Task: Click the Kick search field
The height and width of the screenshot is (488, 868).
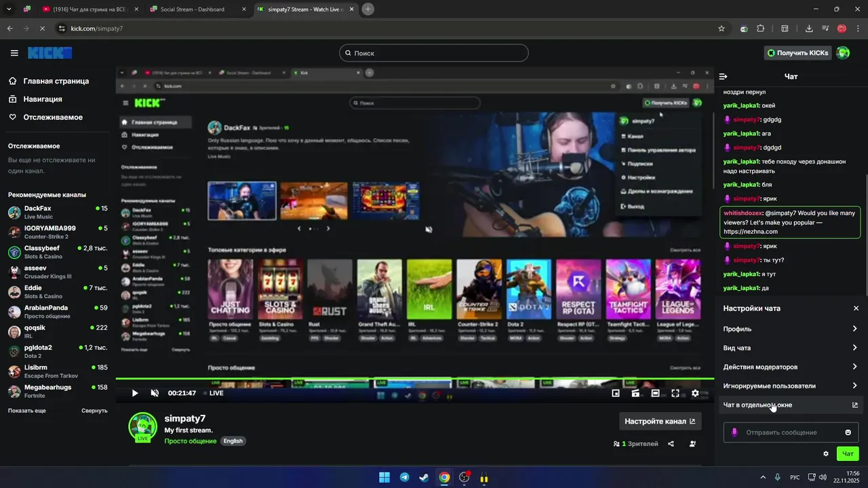Action: (x=434, y=53)
